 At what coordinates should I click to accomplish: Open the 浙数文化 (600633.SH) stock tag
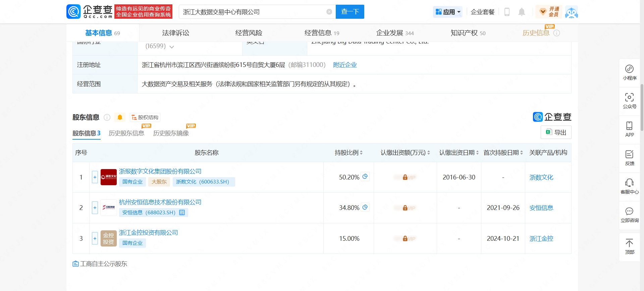[204, 182]
